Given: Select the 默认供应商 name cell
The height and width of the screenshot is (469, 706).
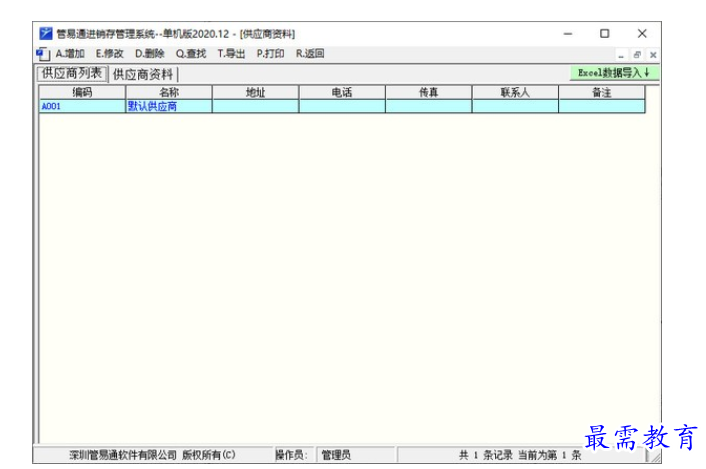Looking at the screenshot, I should coord(169,107).
